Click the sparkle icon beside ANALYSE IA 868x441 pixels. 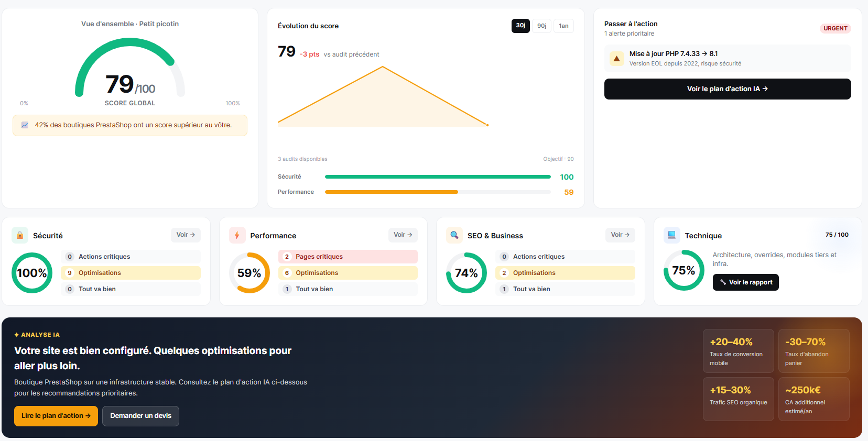pos(17,335)
